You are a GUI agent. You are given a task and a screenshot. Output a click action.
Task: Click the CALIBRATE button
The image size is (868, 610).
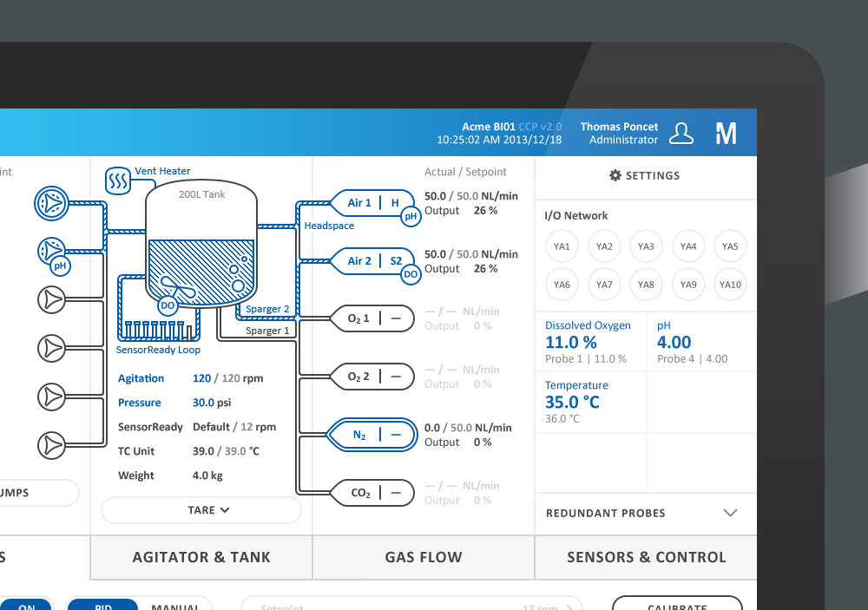(677, 606)
